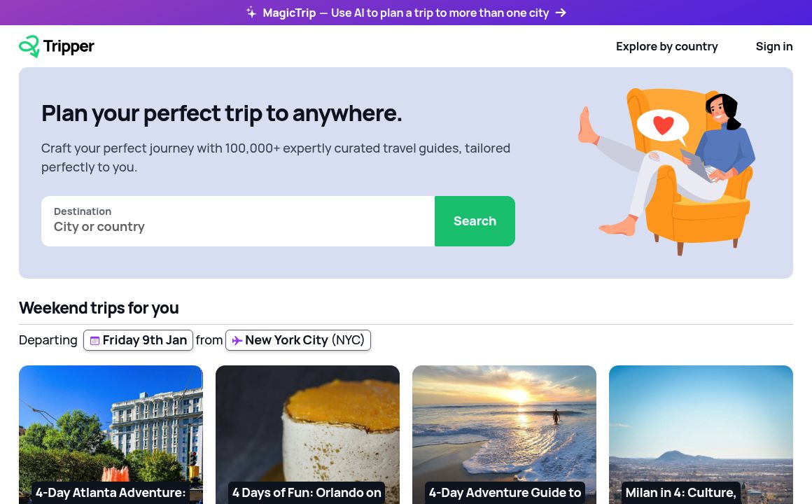Select Sign in from the header
This screenshot has width=812, height=504.
click(773, 46)
